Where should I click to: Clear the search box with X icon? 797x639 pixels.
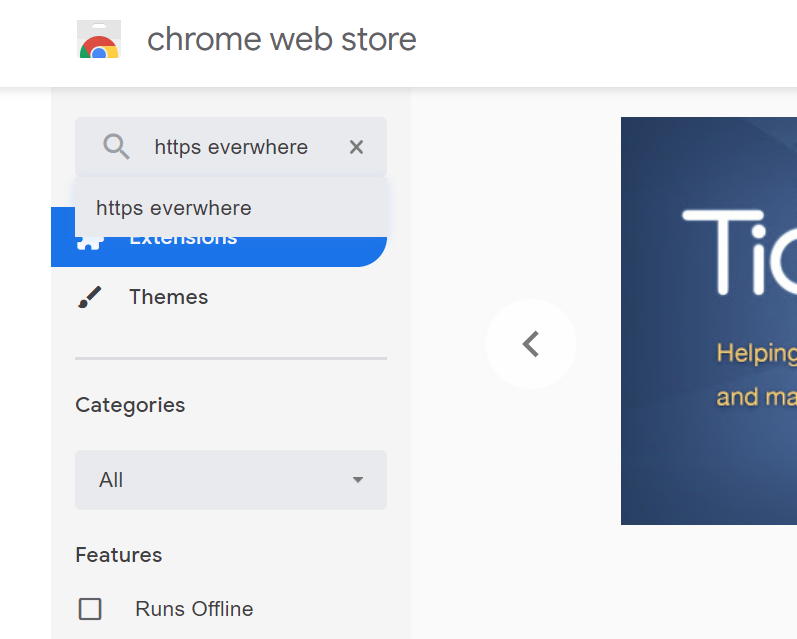(x=356, y=147)
